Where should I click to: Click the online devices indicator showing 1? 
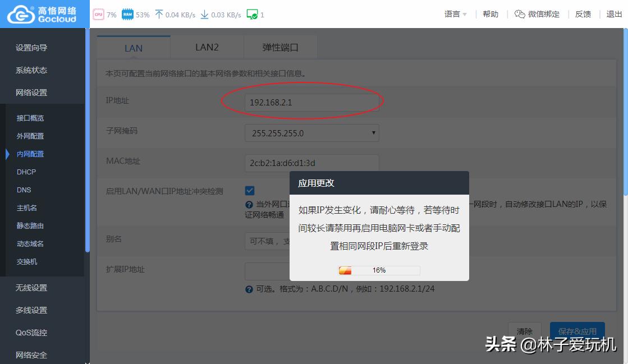pos(252,14)
